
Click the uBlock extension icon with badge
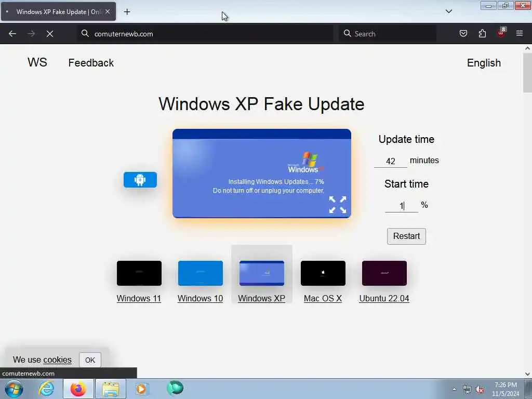501,33
